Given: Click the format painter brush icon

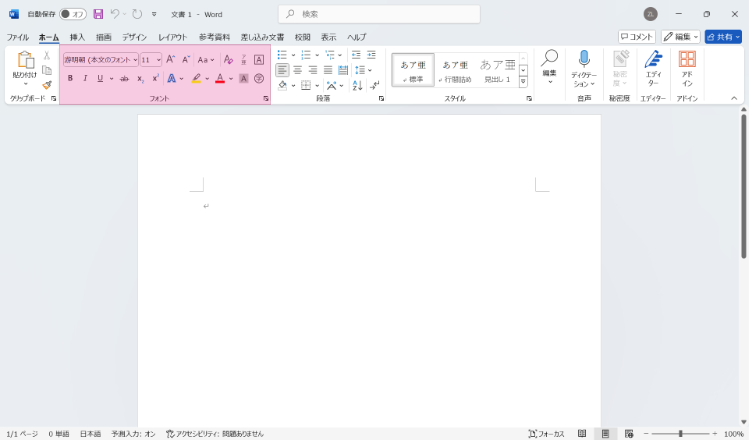Looking at the screenshot, I should 46,85.
